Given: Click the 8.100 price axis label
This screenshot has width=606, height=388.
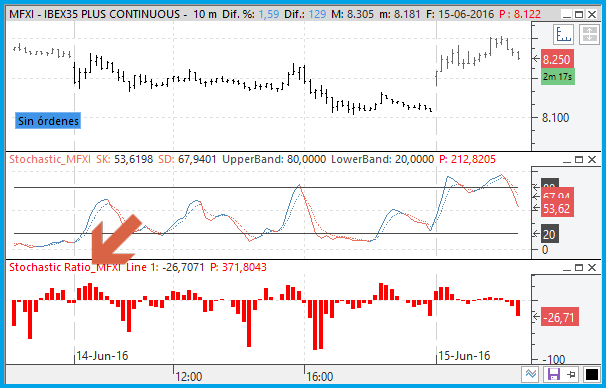Looking at the screenshot, I should [x=556, y=117].
